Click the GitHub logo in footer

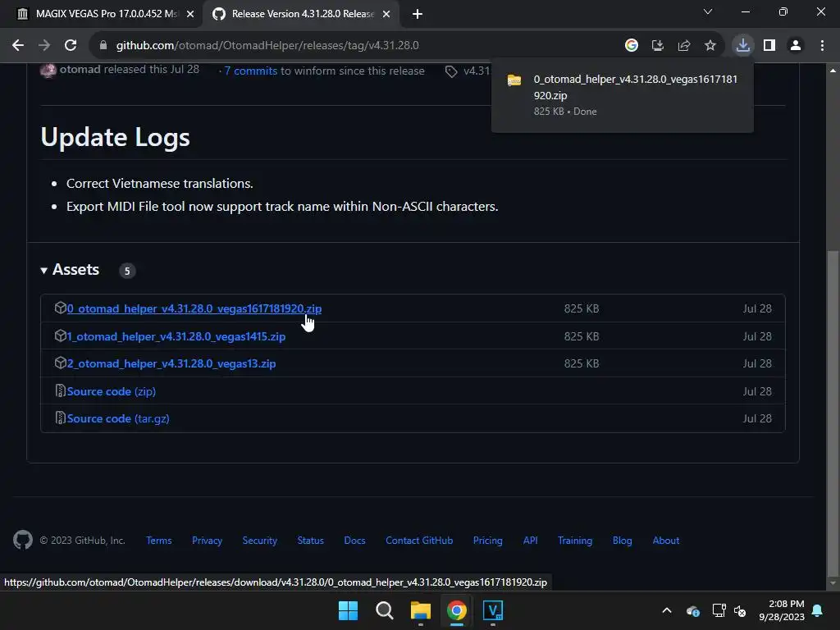coord(22,540)
